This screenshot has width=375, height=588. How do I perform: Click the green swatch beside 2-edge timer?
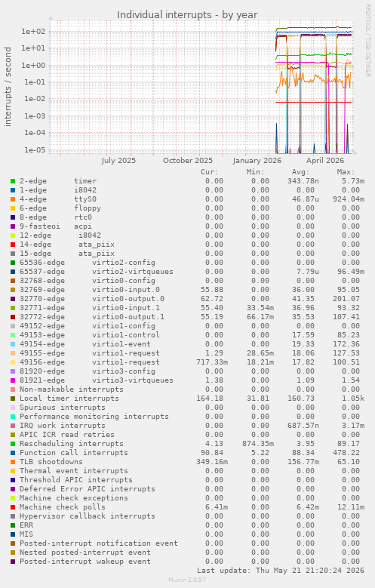13,181
